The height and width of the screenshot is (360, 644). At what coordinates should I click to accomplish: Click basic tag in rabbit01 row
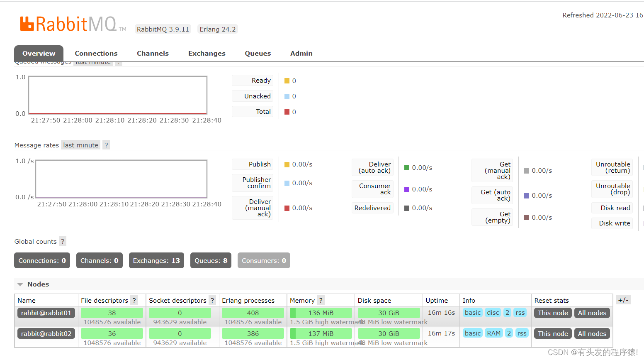coord(473,312)
